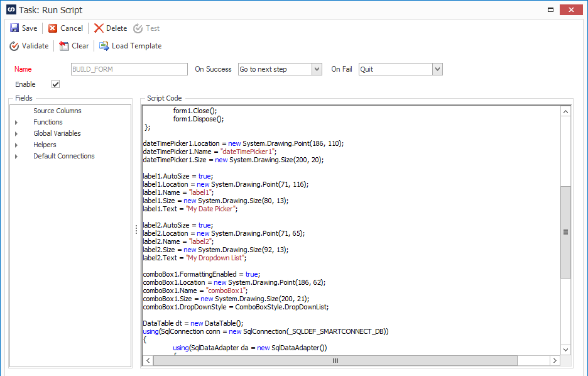The width and height of the screenshot is (588, 376).
Task: Click the vertical scrollbar down arrow
Action: (565, 350)
